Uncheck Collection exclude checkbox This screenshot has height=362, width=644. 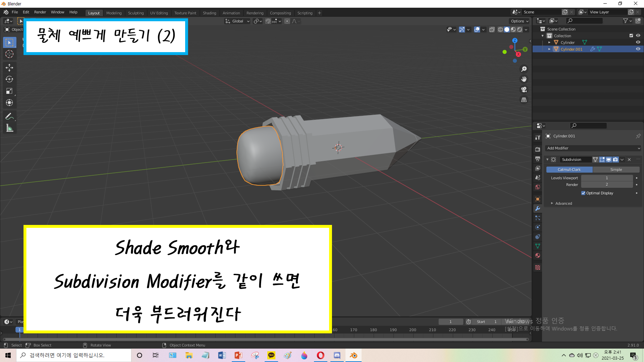[631, 36]
